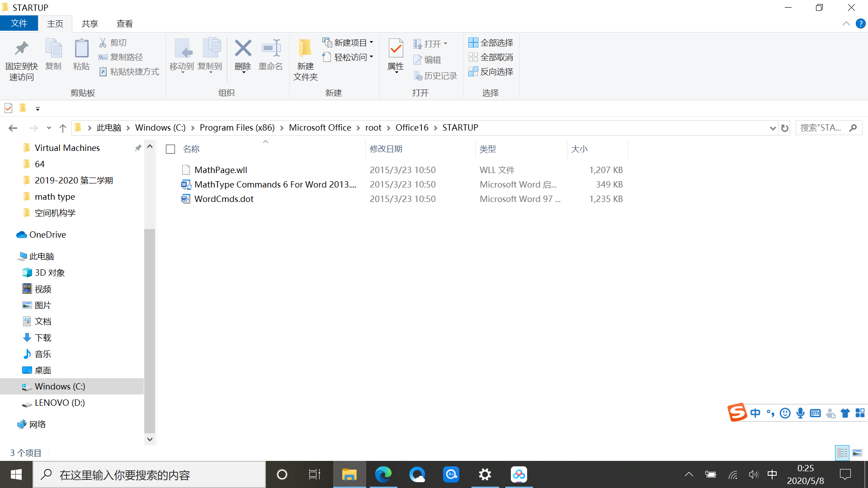The width and height of the screenshot is (868, 488).
Task: Open Settings gear from the taskbar
Action: (x=485, y=474)
